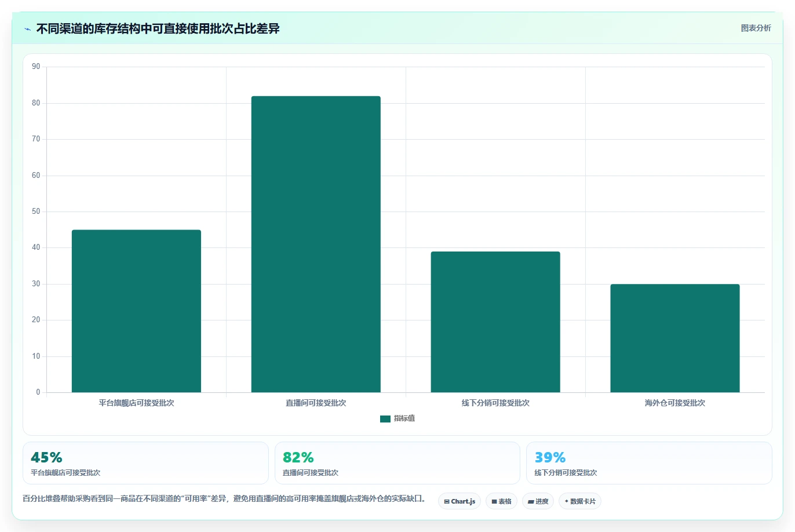Image resolution: width=795 pixels, height=532 pixels.
Task: Open the 45% 平台旗舰店 stat card
Action: [145, 463]
